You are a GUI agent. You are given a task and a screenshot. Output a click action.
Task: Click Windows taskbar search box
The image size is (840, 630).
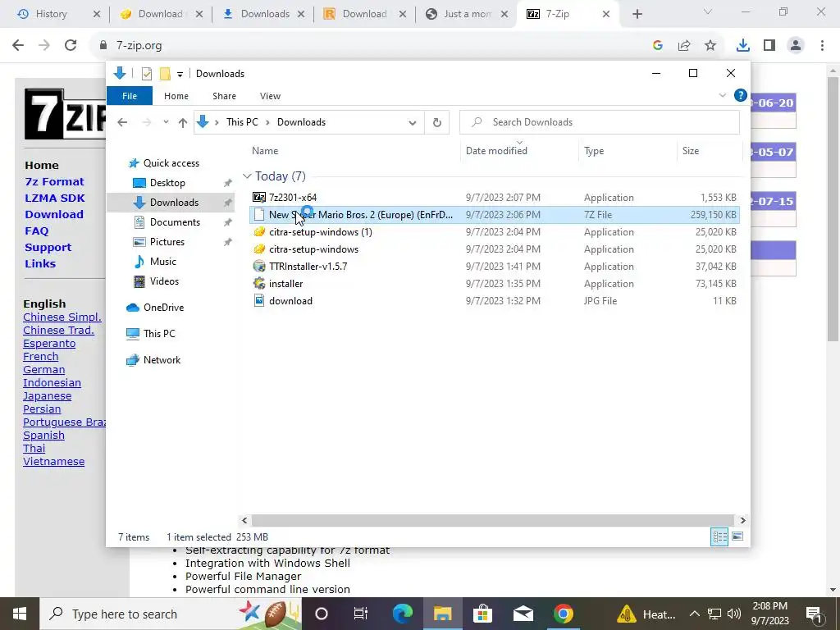(x=171, y=614)
